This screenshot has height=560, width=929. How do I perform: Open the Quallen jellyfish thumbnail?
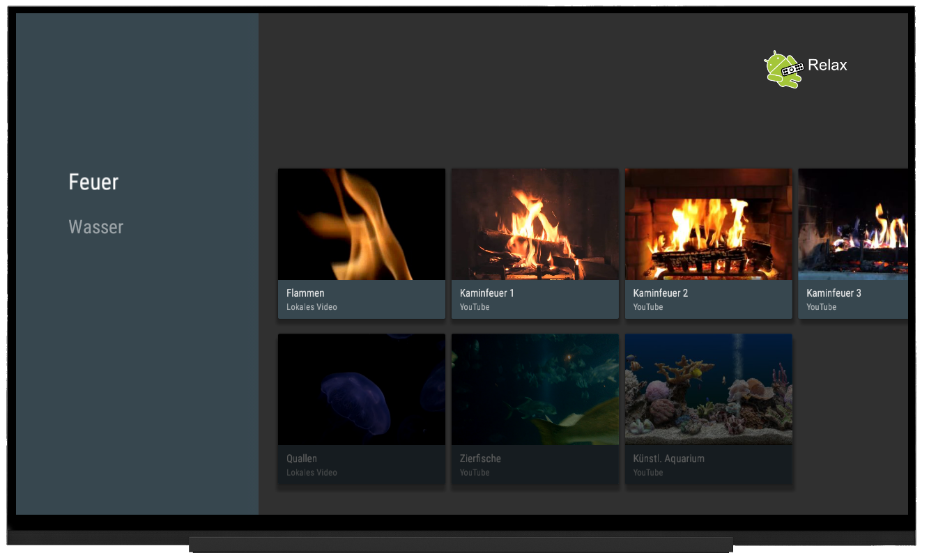(361, 389)
